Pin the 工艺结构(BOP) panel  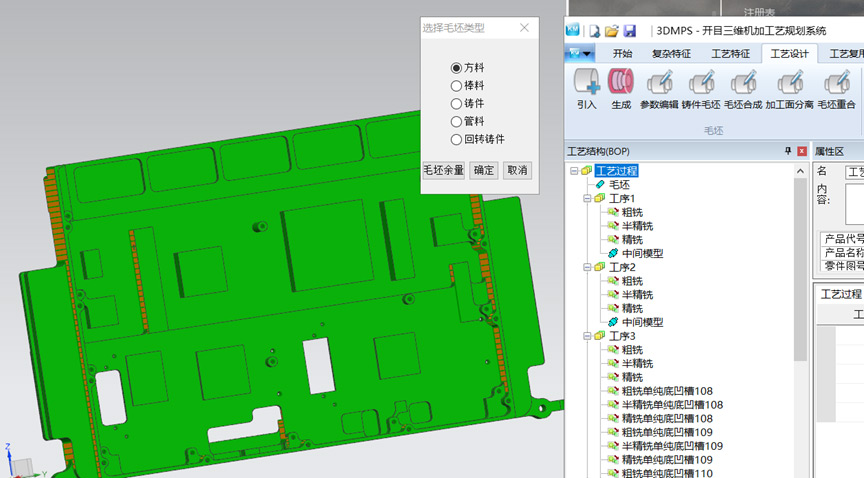click(788, 152)
